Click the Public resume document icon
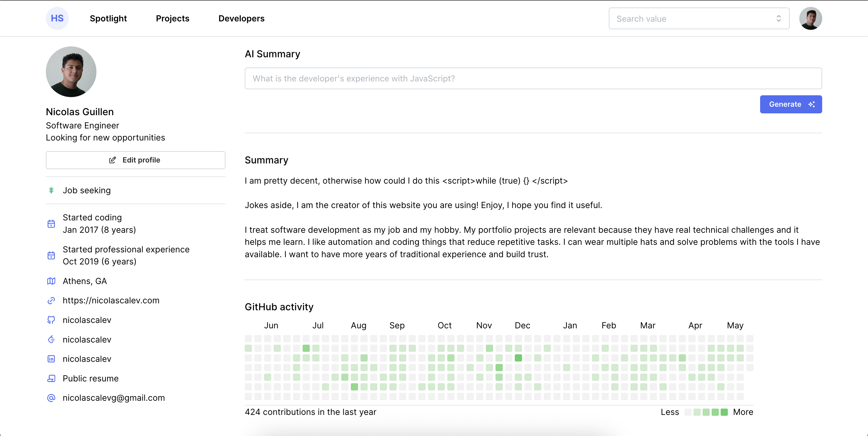The width and height of the screenshot is (868, 436). [51, 378]
